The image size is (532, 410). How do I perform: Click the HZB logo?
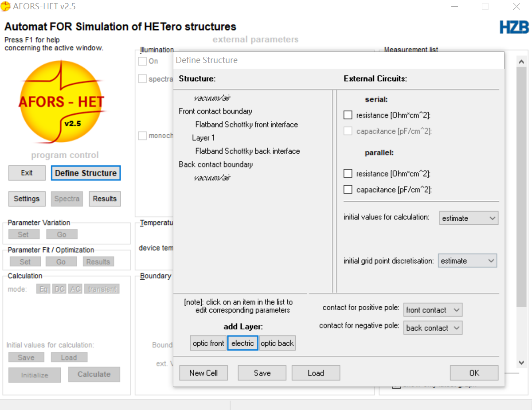pyautogui.click(x=514, y=27)
